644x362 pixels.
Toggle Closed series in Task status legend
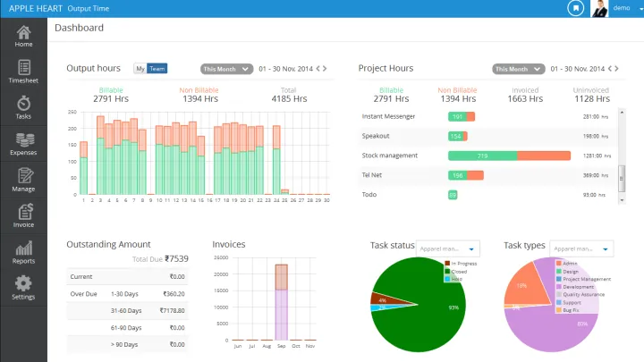point(456,271)
